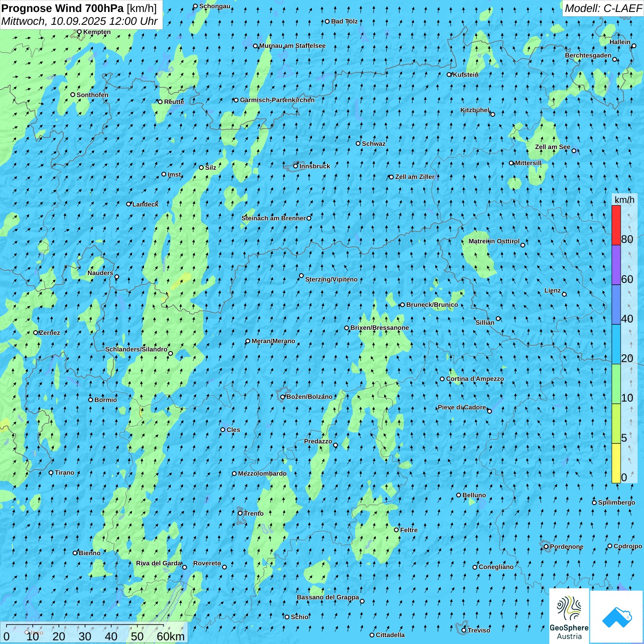Click the GeoSphere Austria logo
Viewport: 644px width, 644px height.
pyautogui.click(x=569, y=615)
